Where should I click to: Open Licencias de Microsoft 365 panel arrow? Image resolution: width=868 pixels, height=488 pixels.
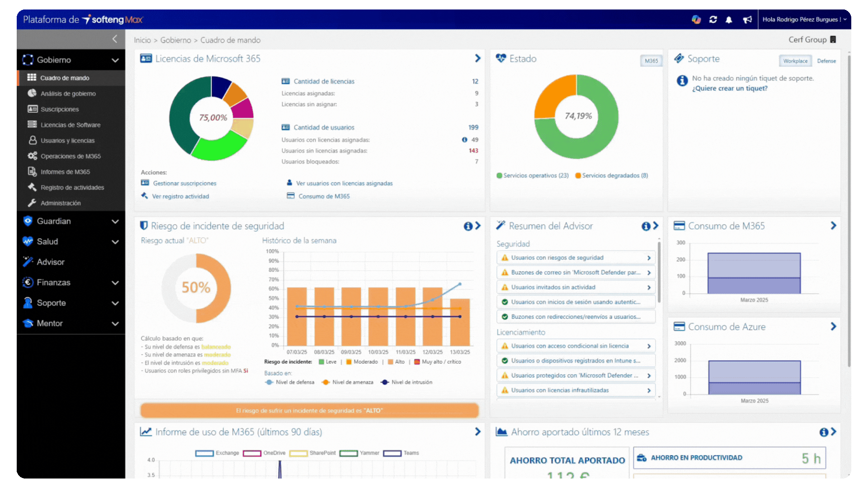point(477,58)
